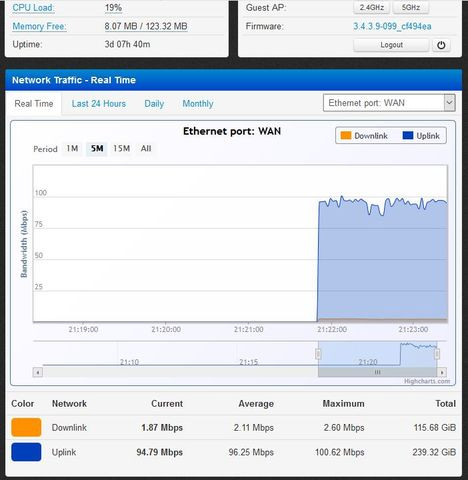Click the Maximum column header

[x=343, y=404]
